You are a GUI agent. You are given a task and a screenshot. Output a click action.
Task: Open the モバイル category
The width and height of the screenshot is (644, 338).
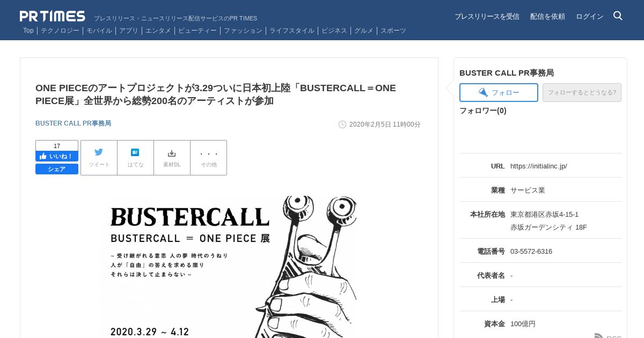point(99,31)
